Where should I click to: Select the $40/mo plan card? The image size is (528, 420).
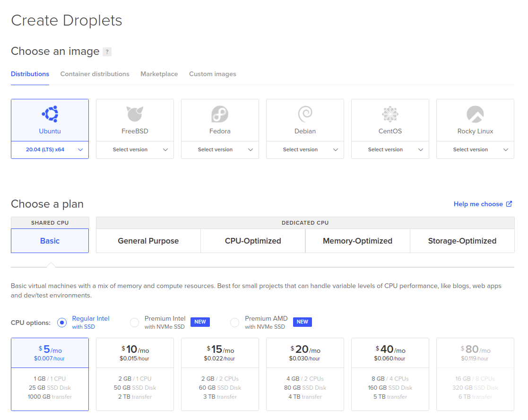tap(390, 374)
